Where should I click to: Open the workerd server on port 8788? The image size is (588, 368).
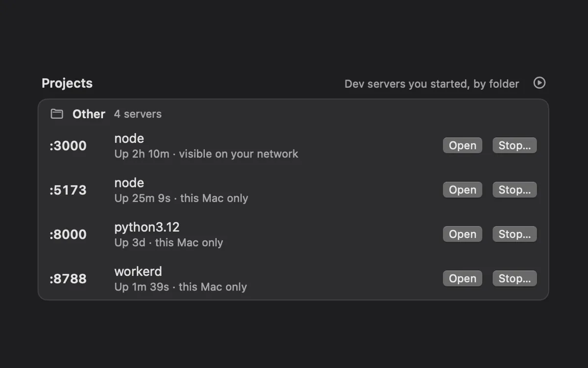pyautogui.click(x=463, y=278)
